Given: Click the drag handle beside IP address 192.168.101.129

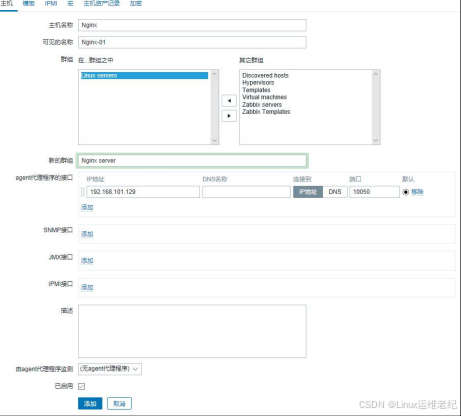Looking at the screenshot, I should pos(82,192).
